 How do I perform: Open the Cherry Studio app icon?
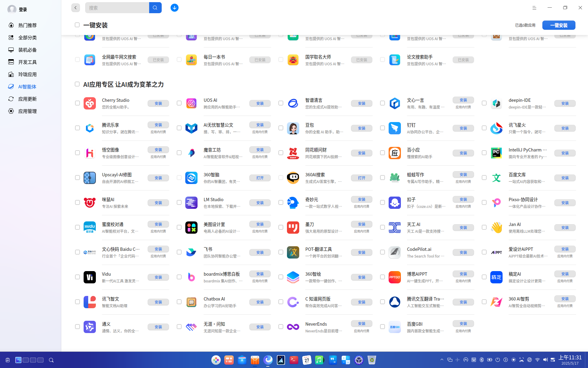[90, 103]
